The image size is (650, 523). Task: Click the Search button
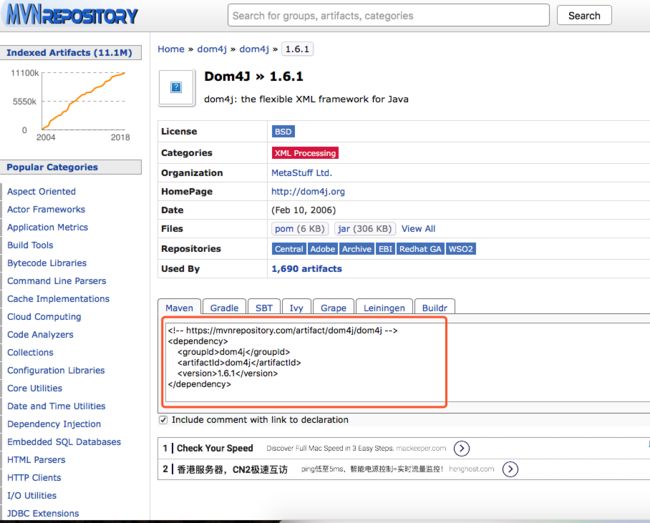click(584, 16)
